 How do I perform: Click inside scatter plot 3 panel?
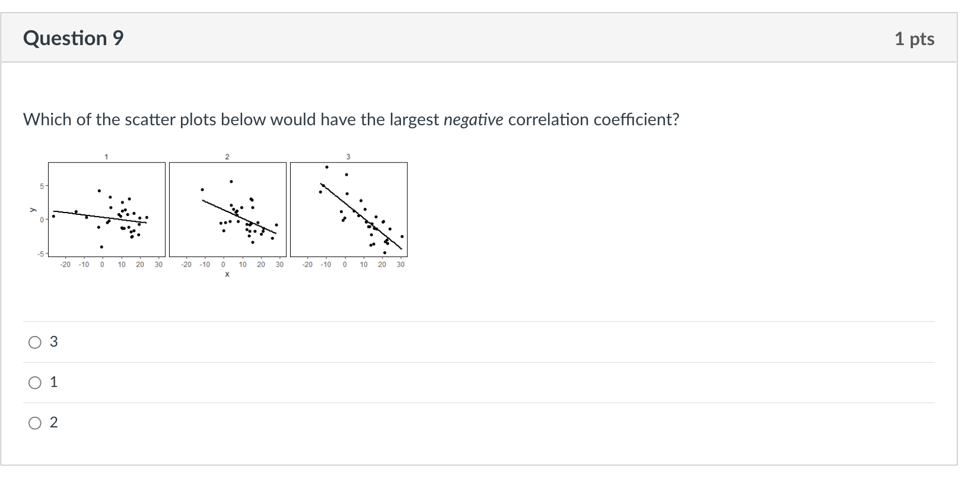[x=349, y=210]
